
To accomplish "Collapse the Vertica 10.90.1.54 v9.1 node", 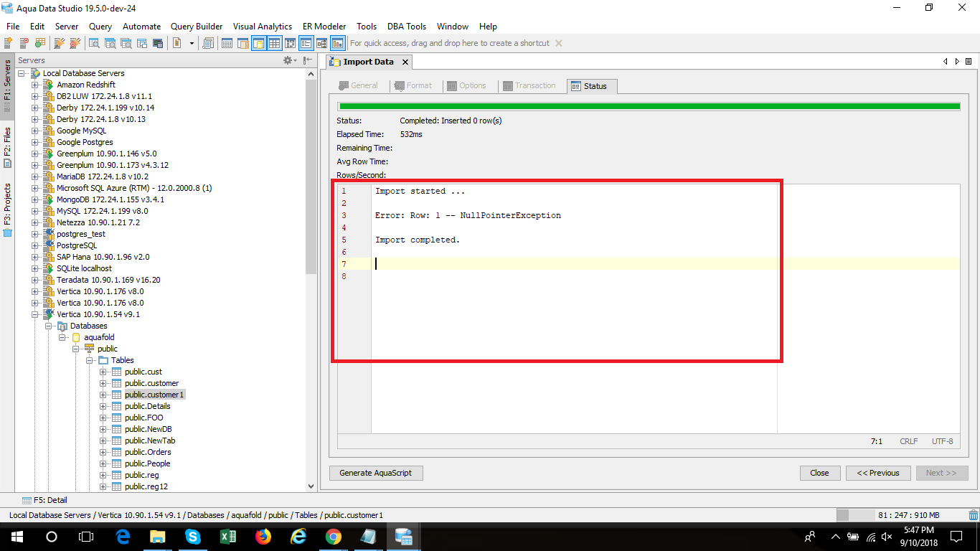I will click(x=34, y=314).
